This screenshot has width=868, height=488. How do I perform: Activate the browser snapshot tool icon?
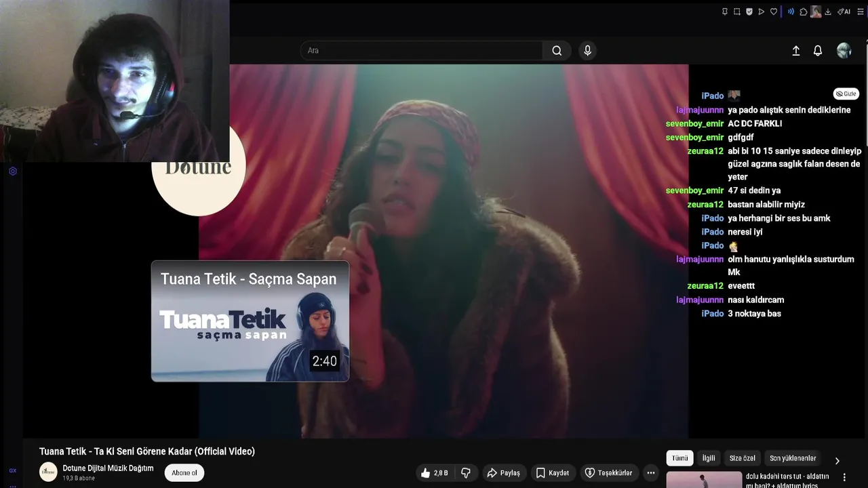(737, 12)
